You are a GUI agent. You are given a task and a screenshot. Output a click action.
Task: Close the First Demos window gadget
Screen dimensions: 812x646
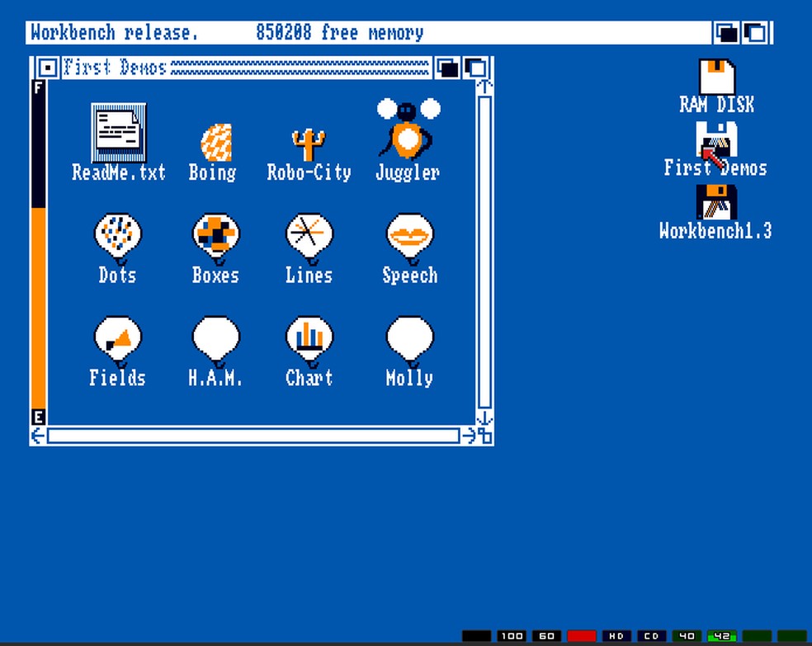click(47, 68)
